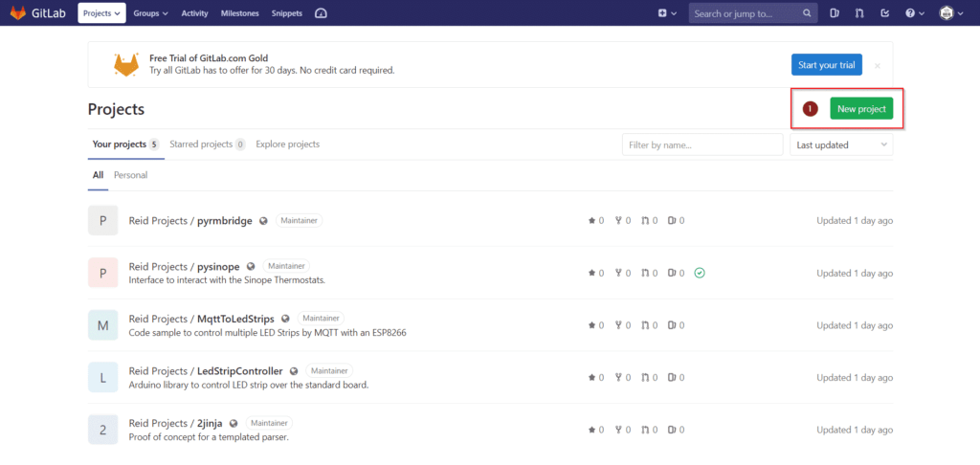Click star count for pysinope

click(x=596, y=273)
